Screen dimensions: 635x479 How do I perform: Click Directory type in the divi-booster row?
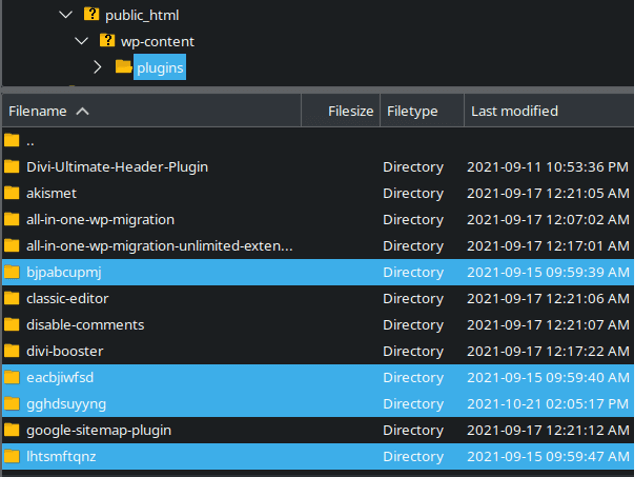tap(413, 351)
